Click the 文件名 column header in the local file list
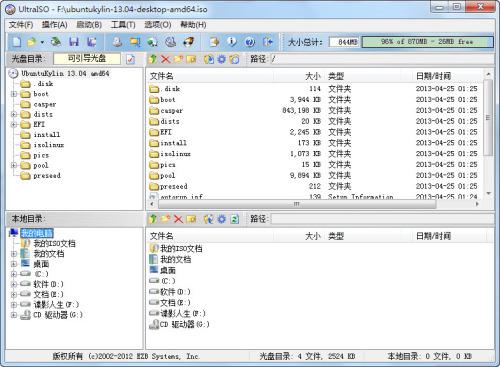 coord(210,236)
